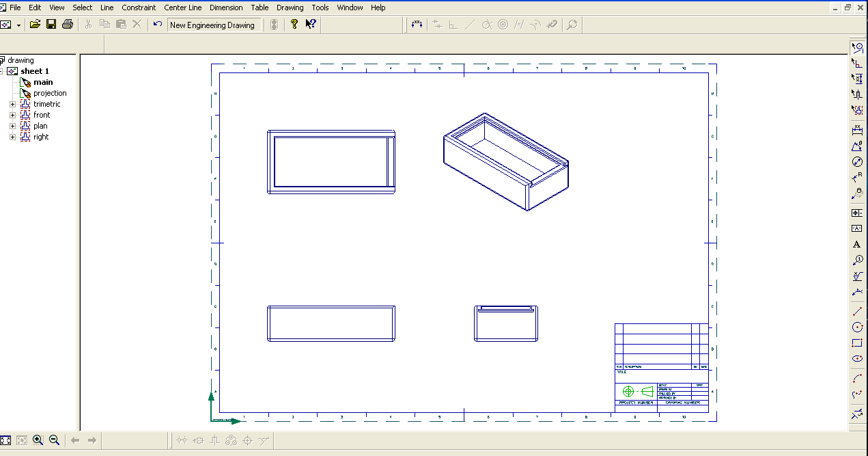
Task: Click the previous view left arrow
Action: [75, 440]
